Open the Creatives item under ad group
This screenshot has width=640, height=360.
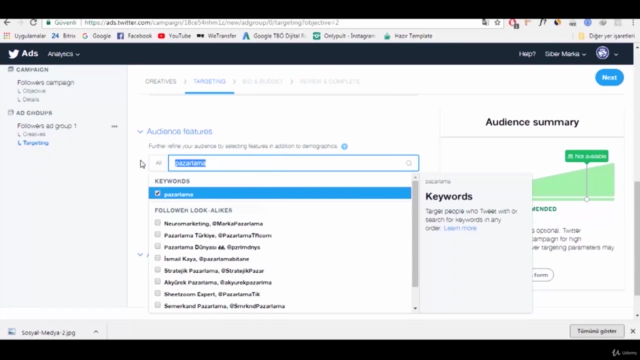34,134
